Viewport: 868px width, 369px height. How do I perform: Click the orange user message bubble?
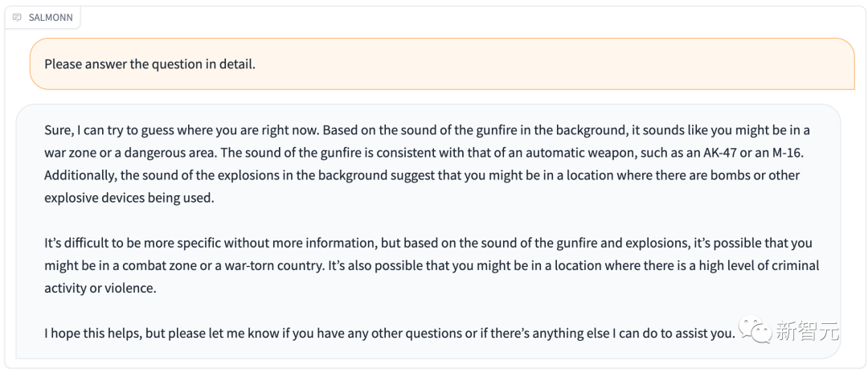coord(442,64)
